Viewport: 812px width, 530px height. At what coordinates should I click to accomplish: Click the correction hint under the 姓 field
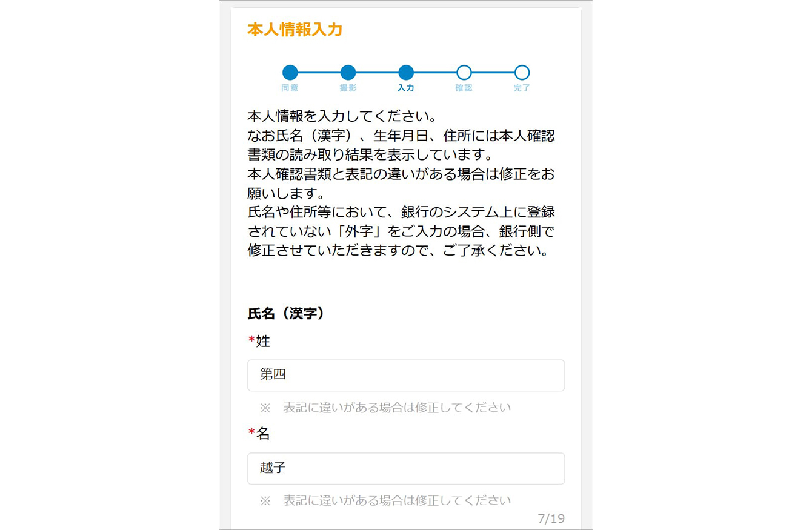385,407
